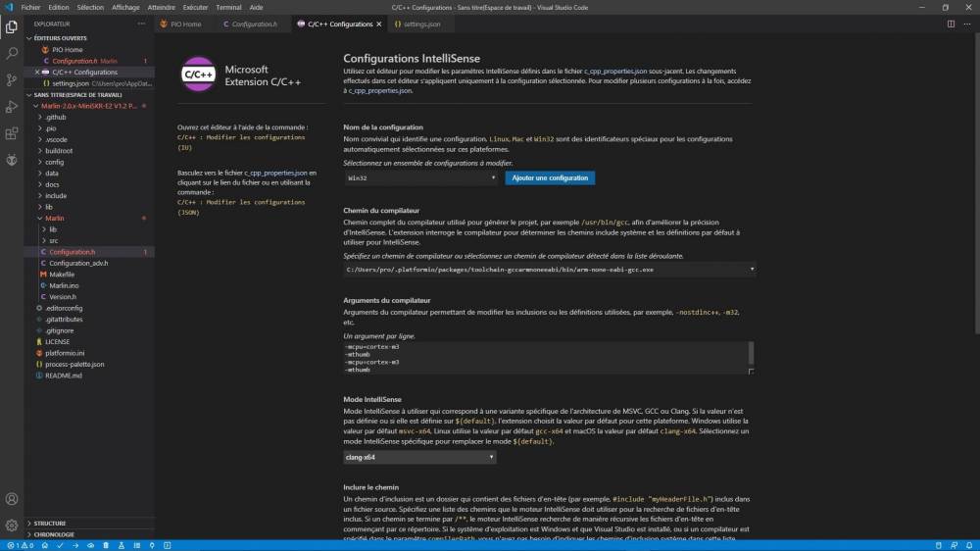Open the c_cpp_properties.json link in sidebar text
This screenshot has height=551, width=980.
click(x=275, y=173)
